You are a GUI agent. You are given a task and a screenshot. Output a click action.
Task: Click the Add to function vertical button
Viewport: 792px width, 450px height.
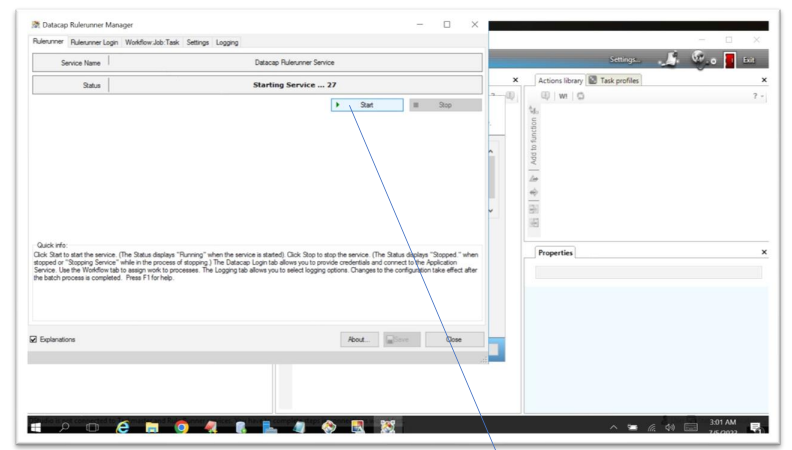(533, 141)
